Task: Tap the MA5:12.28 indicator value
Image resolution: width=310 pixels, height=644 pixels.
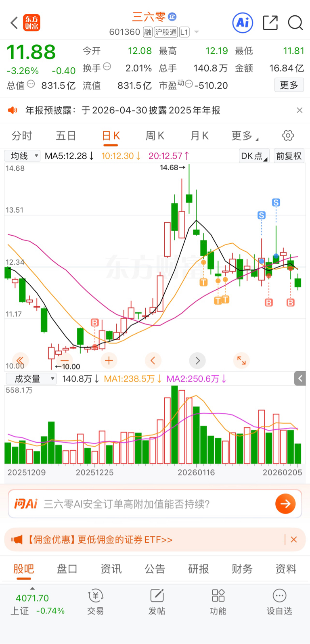Action: tap(69, 156)
